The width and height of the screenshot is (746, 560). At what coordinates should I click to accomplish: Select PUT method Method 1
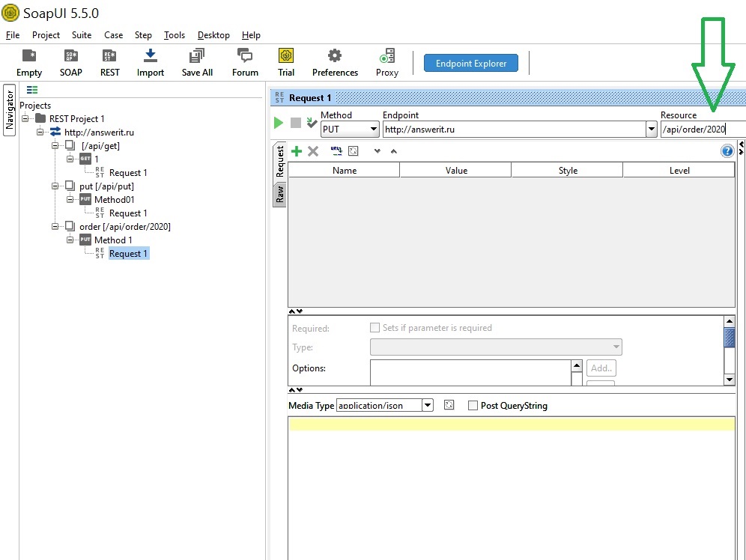pos(106,240)
